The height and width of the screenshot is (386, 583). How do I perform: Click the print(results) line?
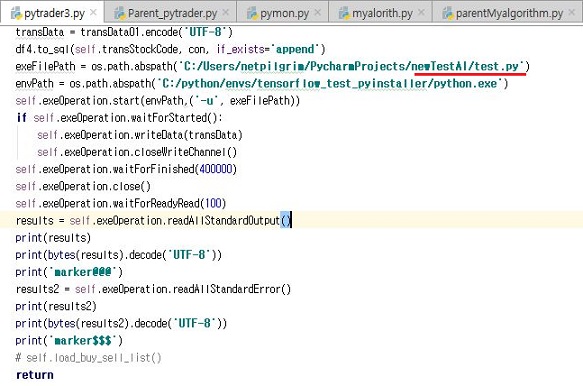pos(53,238)
